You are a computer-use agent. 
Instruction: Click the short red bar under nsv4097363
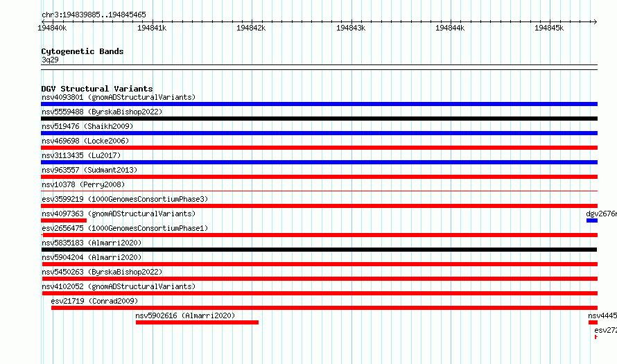click(x=64, y=220)
